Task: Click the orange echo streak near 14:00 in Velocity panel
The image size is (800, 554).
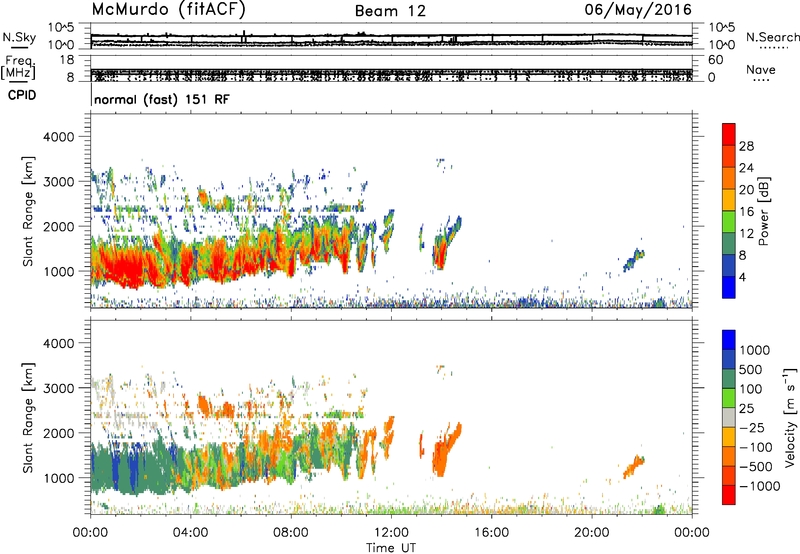Action: [x=446, y=449]
